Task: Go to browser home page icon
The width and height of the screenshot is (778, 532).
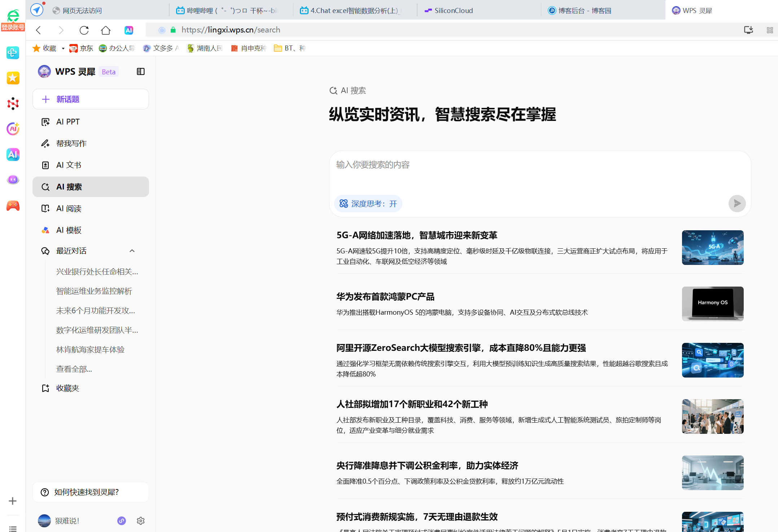Action: [106, 30]
